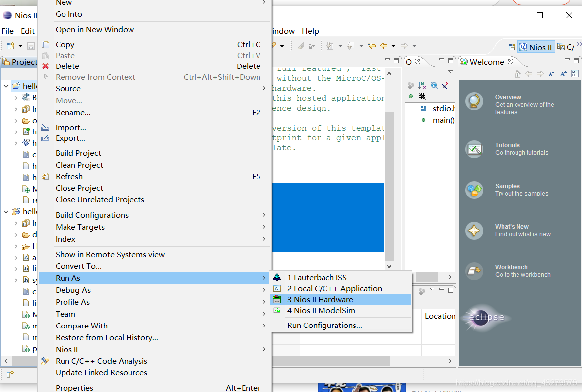The image size is (582, 392).
Task: Expand the Build Configurations submenu
Action: pyautogui.click(x=154, y=215)
